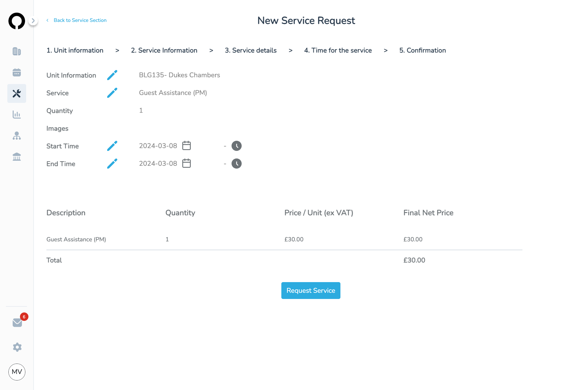Open the bank building icon in sidebar

[17, 157]
